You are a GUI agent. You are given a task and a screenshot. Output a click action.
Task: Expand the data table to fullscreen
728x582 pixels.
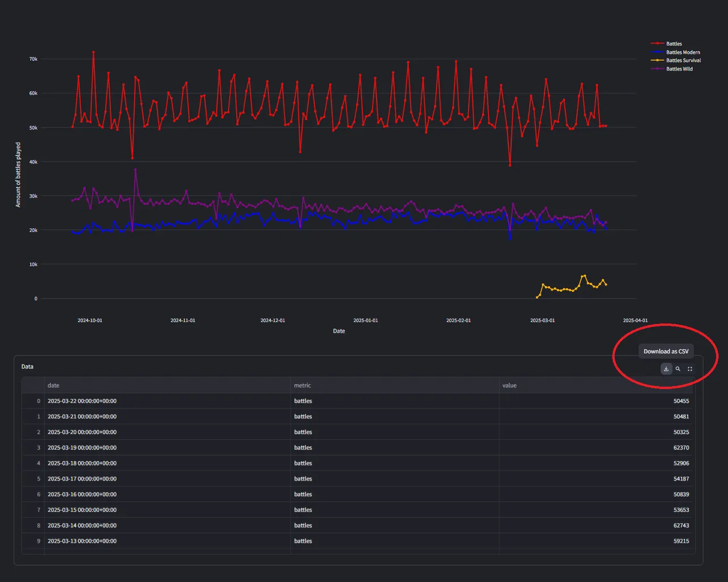click(690, 369)
